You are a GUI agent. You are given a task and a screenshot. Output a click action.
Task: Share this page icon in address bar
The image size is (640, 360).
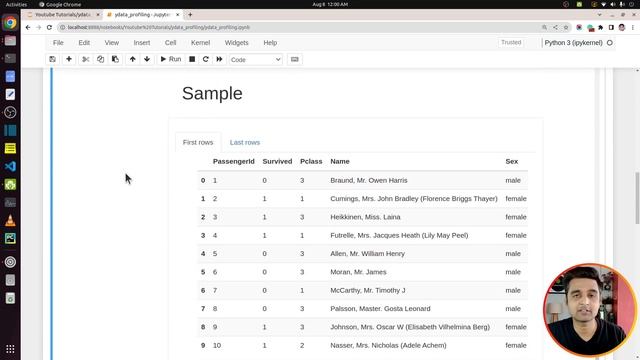pos(555,27)
